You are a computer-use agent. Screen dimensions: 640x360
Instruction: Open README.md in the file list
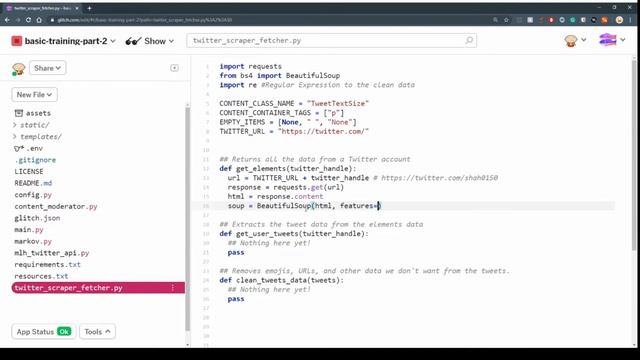(33, 183)
